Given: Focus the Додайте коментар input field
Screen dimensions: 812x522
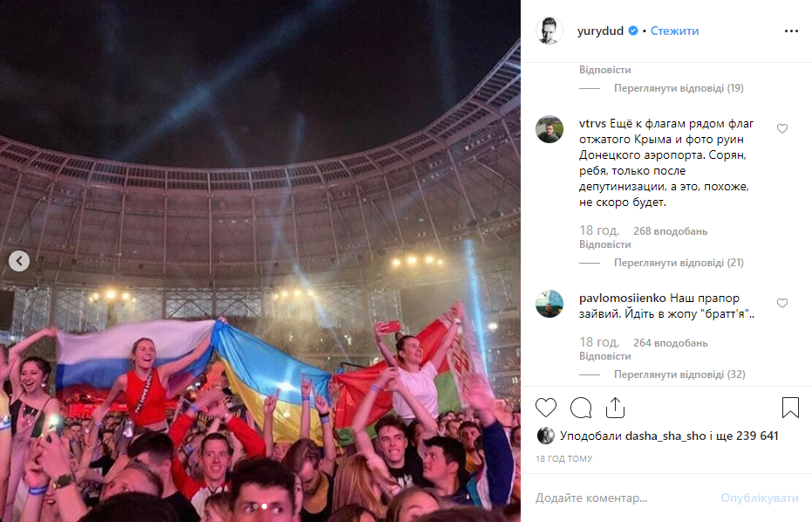Looking at the screenshot, I should point(621,498).
